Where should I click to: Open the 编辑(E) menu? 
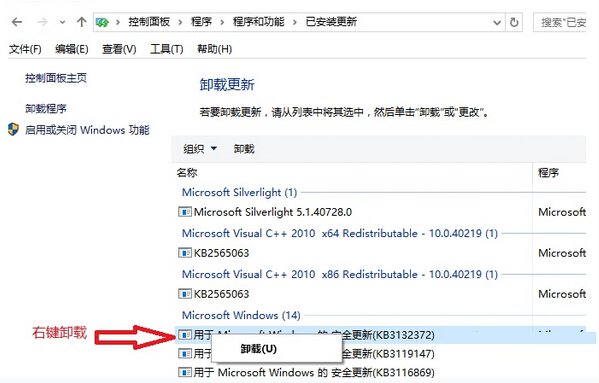(72, 49)
